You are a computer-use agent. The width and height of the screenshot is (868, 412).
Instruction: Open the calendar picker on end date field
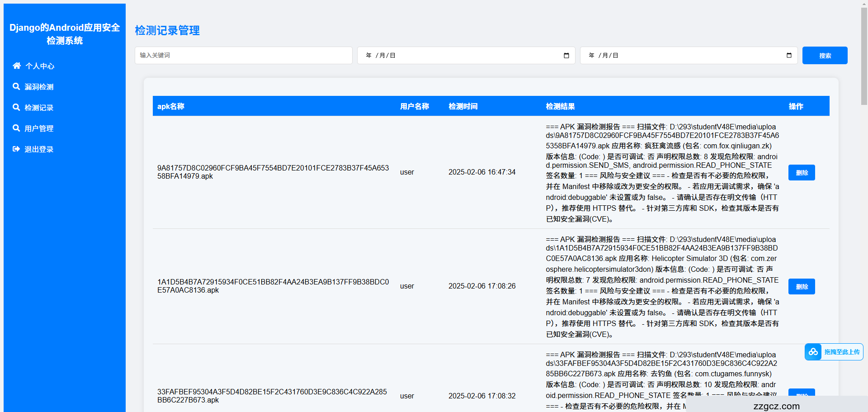(x=789, y=56)
